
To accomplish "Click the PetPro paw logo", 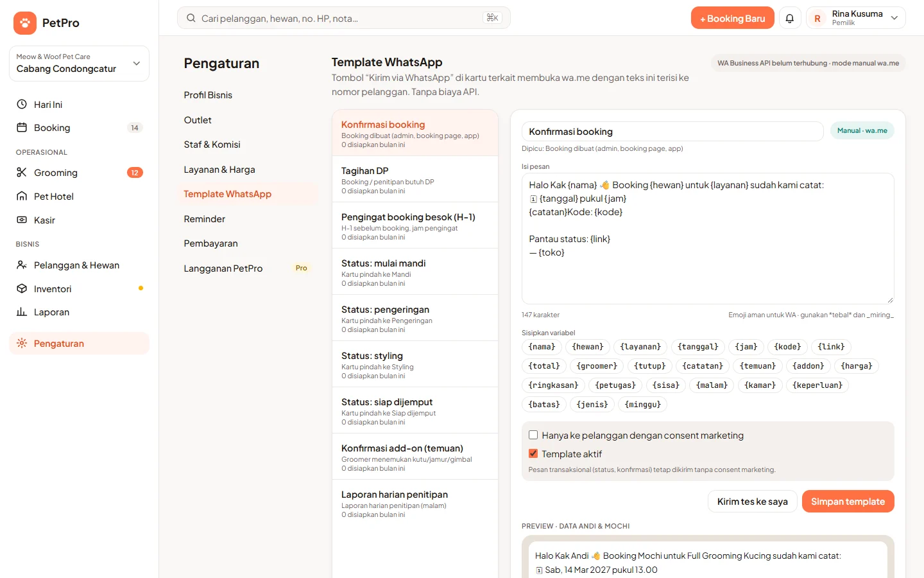I will [25, 23].
